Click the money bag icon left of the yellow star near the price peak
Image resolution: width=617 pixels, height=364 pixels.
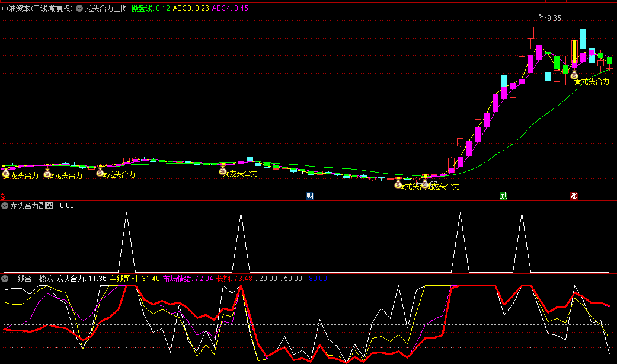coord(574,75)
